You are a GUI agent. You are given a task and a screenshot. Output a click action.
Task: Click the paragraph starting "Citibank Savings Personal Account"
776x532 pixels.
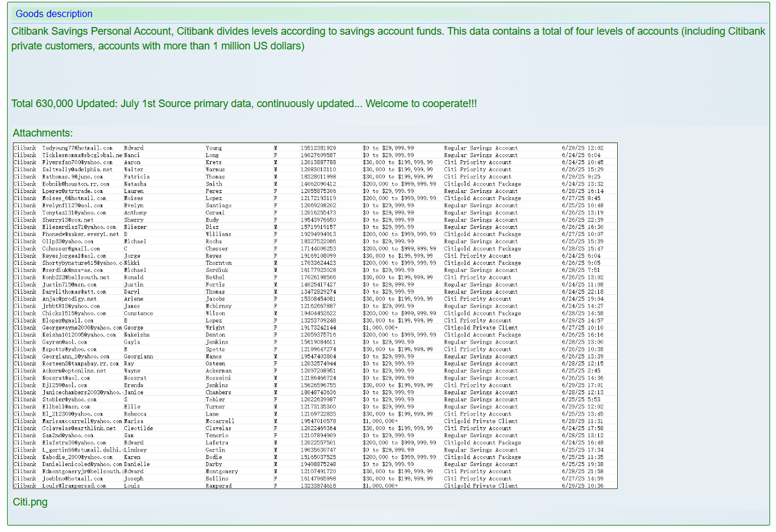388,39
